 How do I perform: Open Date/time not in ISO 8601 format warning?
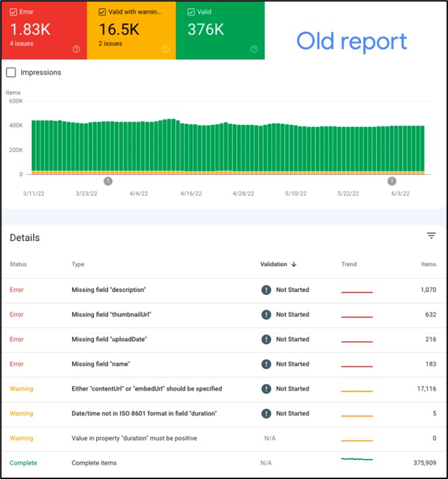(x=224, y=414)
